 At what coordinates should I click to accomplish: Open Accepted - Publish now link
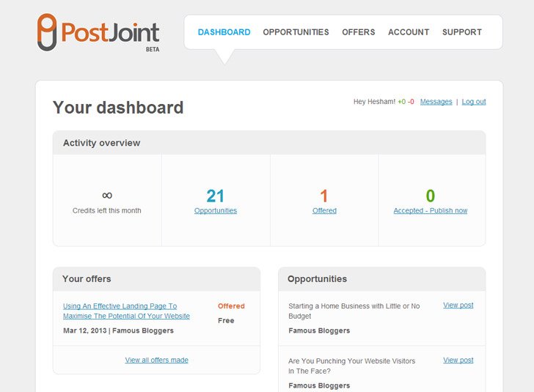point(431,210)
